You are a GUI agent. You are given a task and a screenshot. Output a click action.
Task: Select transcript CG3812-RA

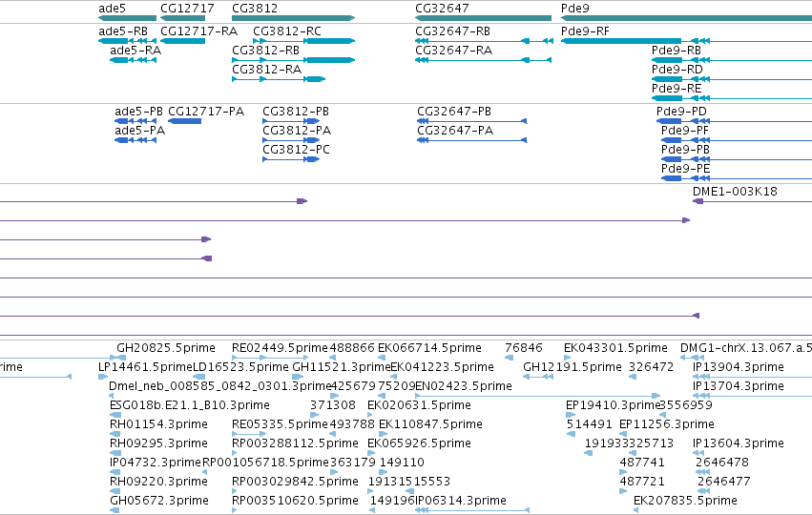[266, 70]
